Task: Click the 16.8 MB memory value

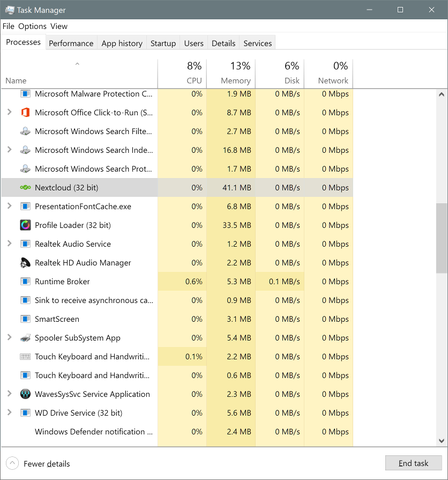Action: (x=237, y=150)
